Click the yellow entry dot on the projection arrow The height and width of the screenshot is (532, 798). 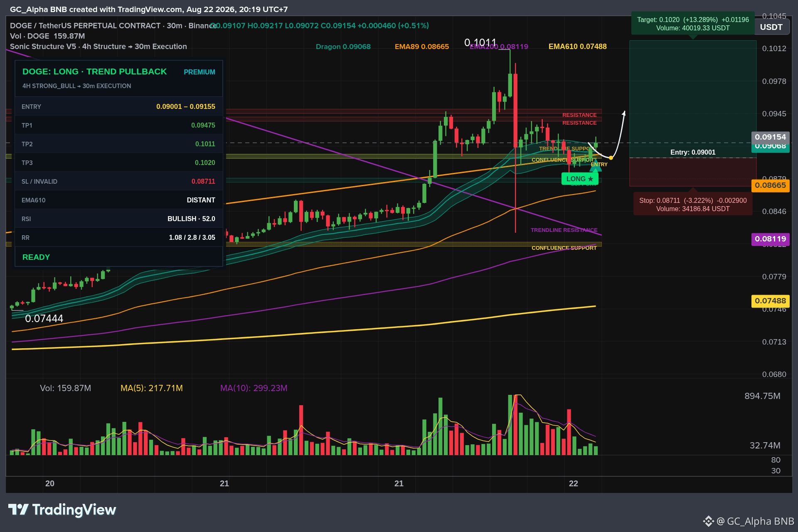click(611, 158)
